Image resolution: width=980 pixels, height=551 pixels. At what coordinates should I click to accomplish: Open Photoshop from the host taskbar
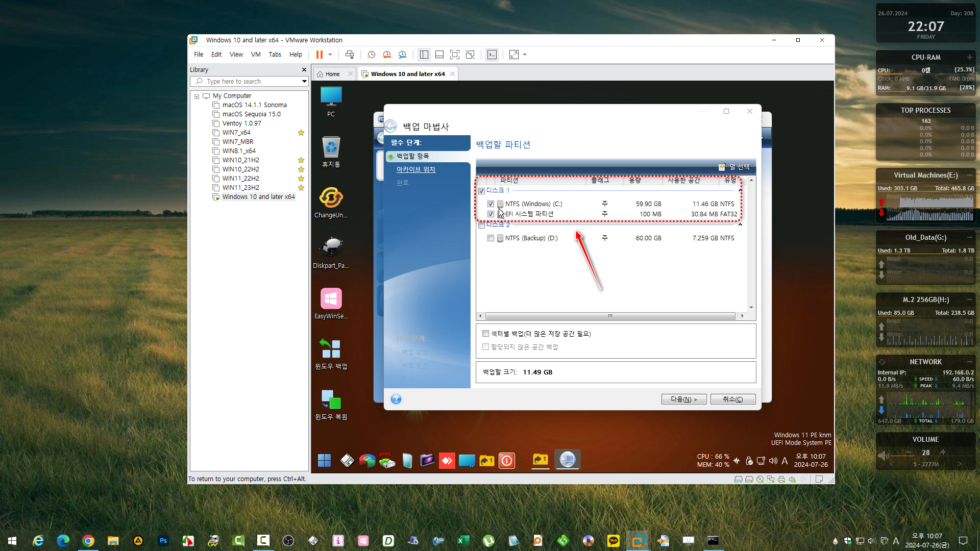point(163,541)
